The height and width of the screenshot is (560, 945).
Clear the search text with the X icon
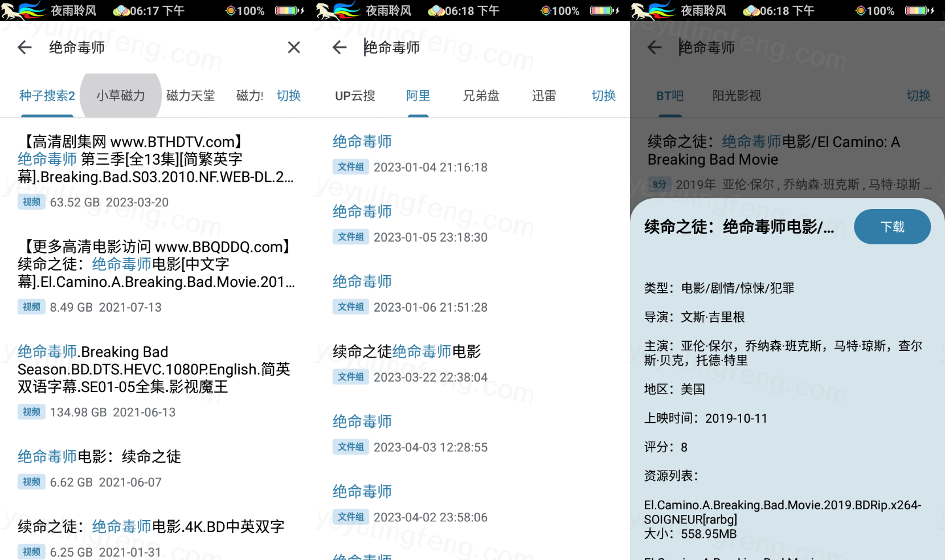[294, 47]
